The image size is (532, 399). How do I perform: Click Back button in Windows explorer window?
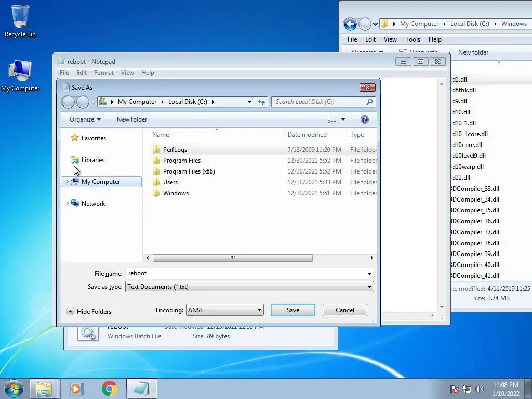pyautogui.click(x=350, y=24)
